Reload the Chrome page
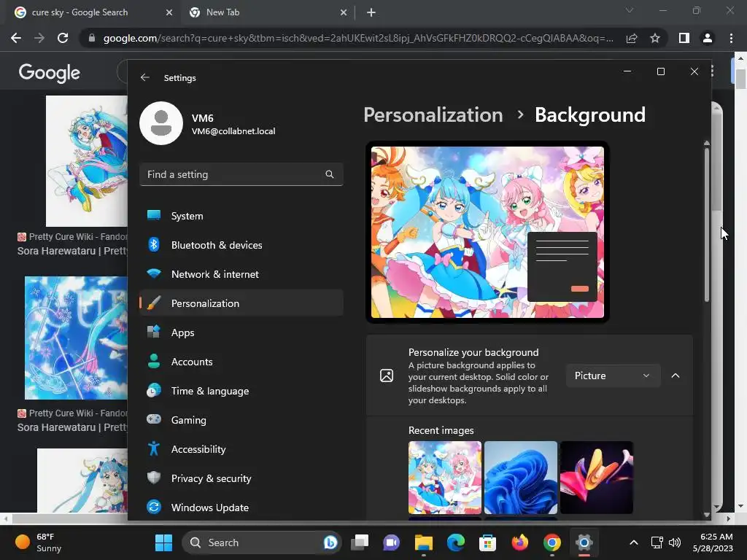Screen dimensions: 747x560 click(63, 38)
